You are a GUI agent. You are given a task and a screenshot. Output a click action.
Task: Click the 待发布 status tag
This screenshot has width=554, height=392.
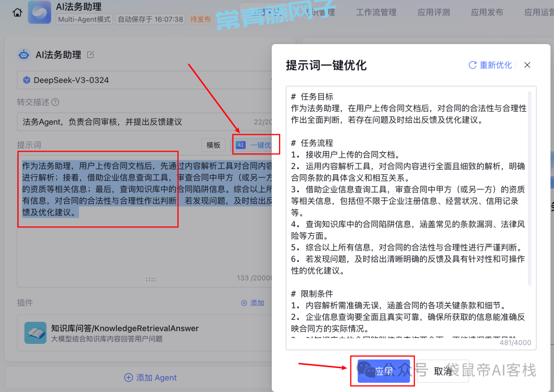tap(201, 19)
